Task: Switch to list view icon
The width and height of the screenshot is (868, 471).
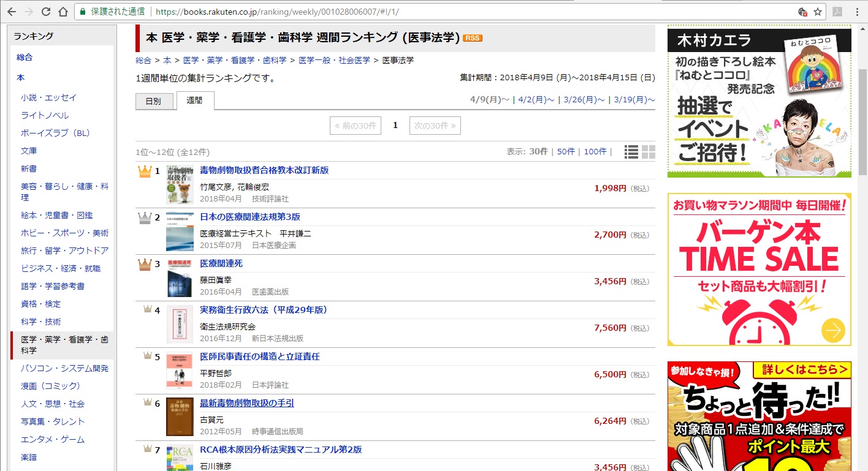Action: pos(631,152)
